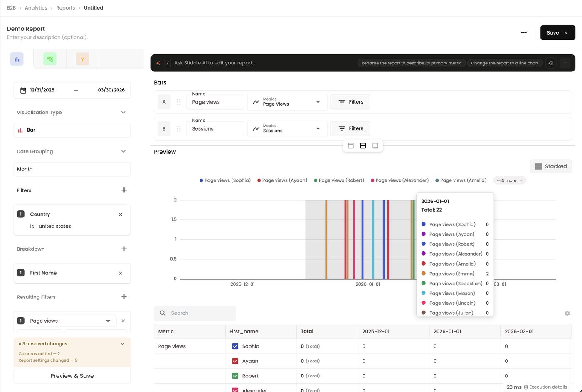Click the table Search field
The width and height of the screenshot is (582, 392).
pyautogui.click(x=195, y=313)
